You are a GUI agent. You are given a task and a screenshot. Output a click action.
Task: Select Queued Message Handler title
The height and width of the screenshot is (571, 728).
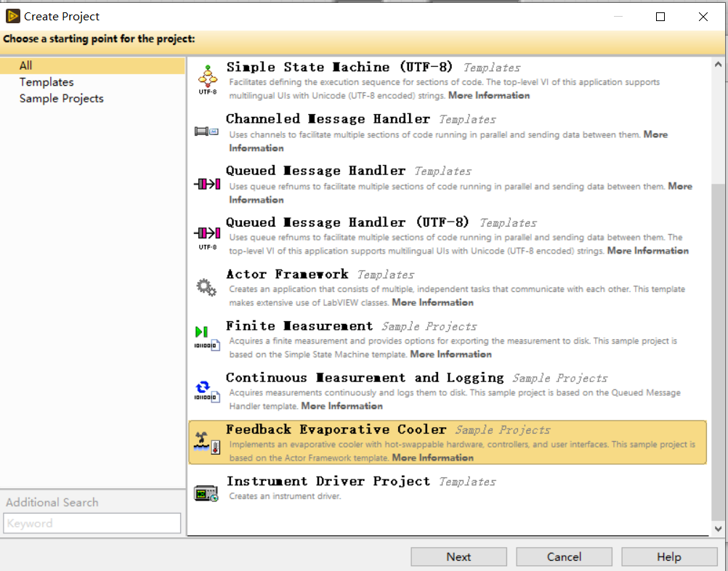tap(316, 171)
